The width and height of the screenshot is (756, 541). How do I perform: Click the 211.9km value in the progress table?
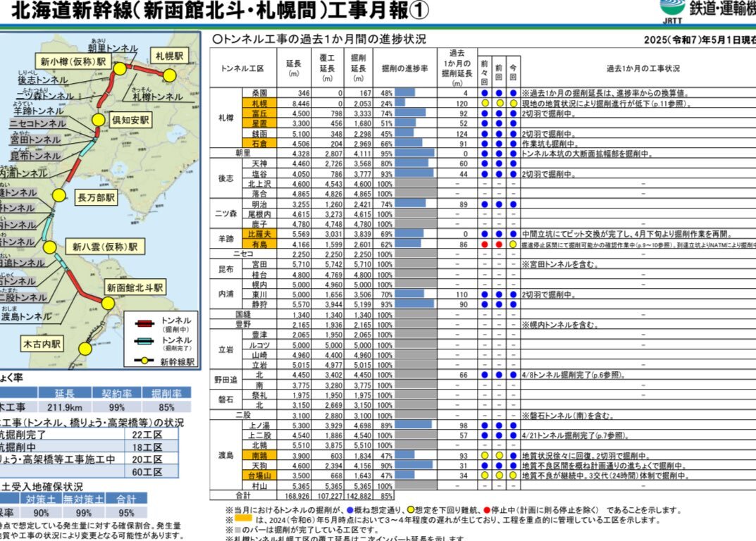[x=65, y=407]
